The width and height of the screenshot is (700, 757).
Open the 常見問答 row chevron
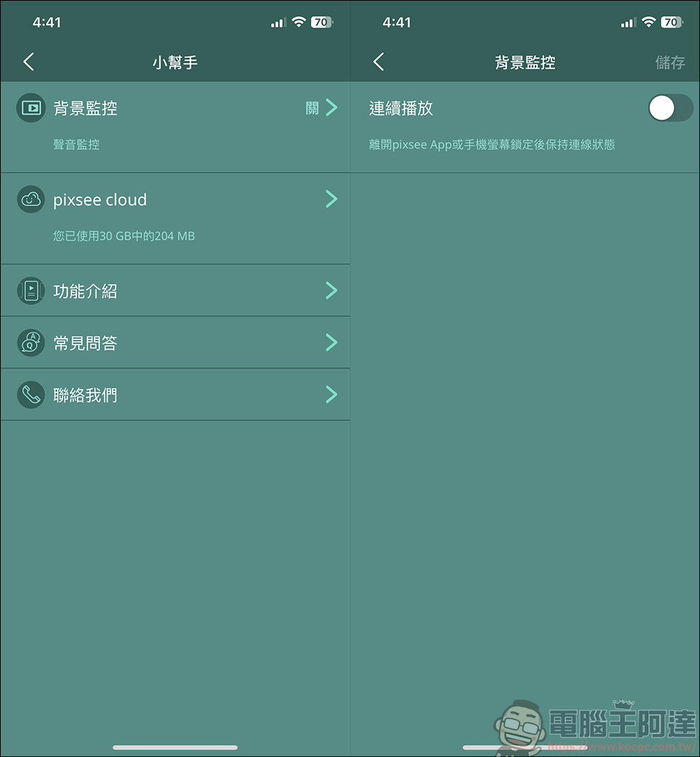click(331, 342)
